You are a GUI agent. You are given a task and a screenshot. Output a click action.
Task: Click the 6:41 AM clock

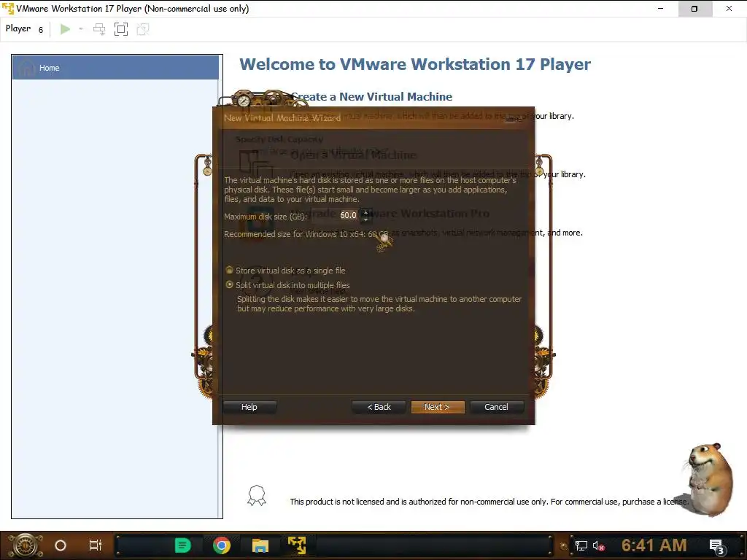click(x=654, y=545)
